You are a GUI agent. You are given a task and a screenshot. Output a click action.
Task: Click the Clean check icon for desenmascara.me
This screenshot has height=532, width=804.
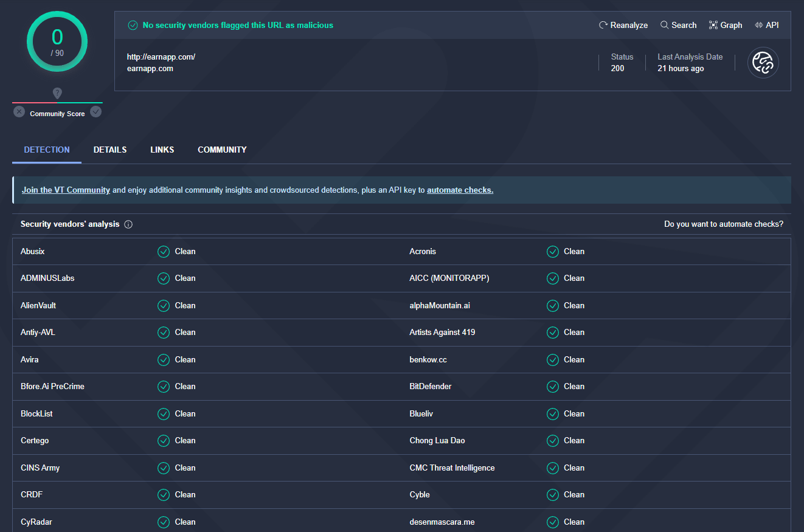click(553, 522)
